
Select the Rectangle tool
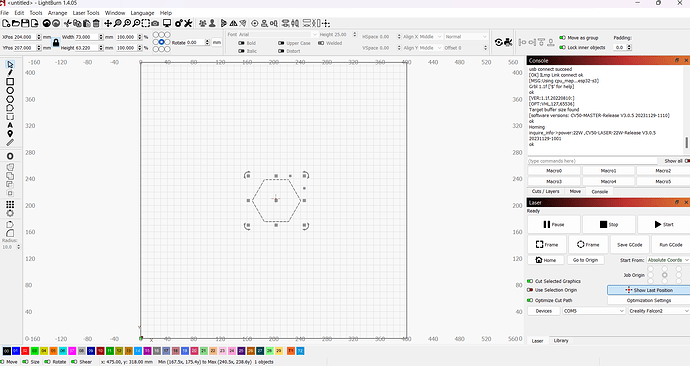[x=10, y=82]
